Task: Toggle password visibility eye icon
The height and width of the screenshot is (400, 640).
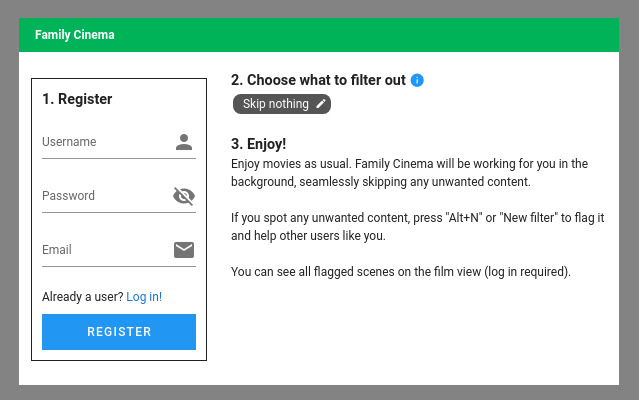Action: click(184, 196)
